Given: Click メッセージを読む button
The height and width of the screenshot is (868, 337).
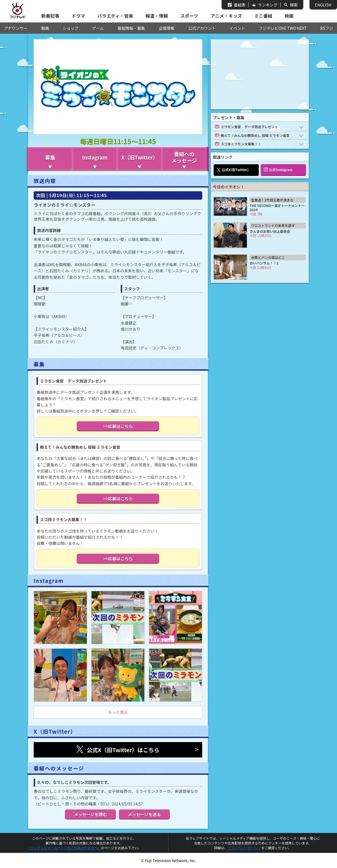Looking at the screenshot, I should [90, 814].
